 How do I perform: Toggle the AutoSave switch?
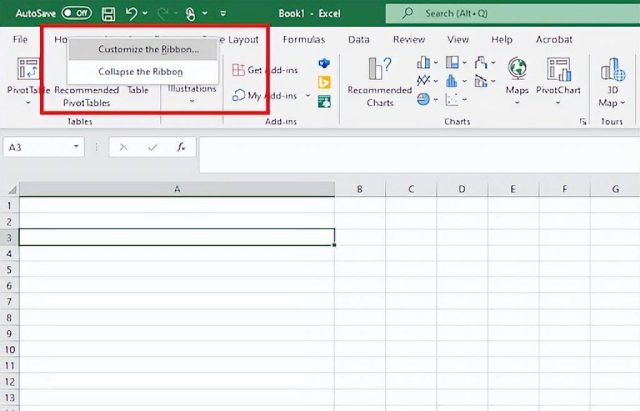(77, 13)
